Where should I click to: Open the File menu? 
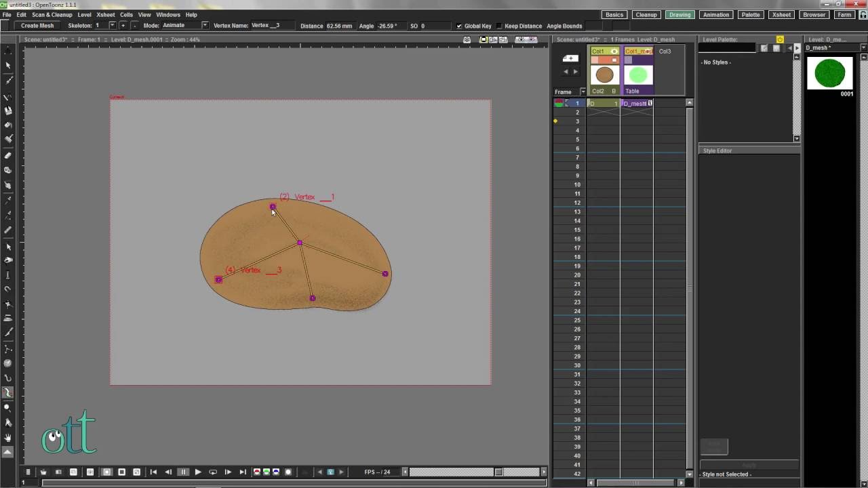(7, 15)
